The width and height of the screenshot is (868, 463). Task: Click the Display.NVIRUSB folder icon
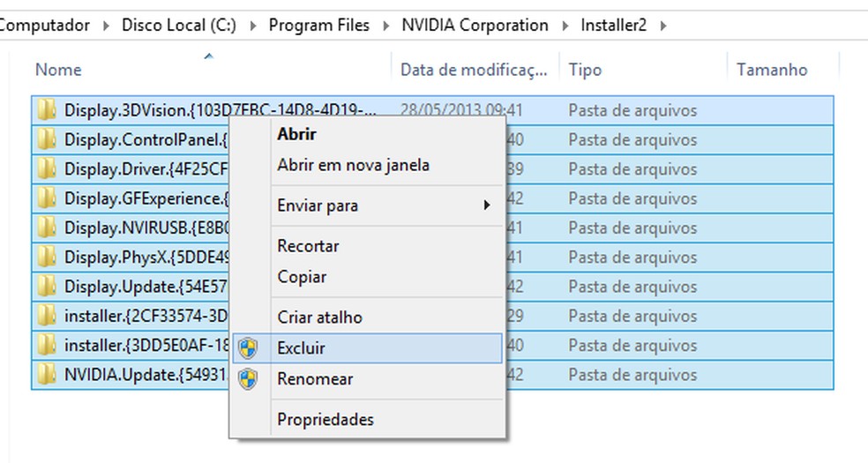(x=48, y=228)
